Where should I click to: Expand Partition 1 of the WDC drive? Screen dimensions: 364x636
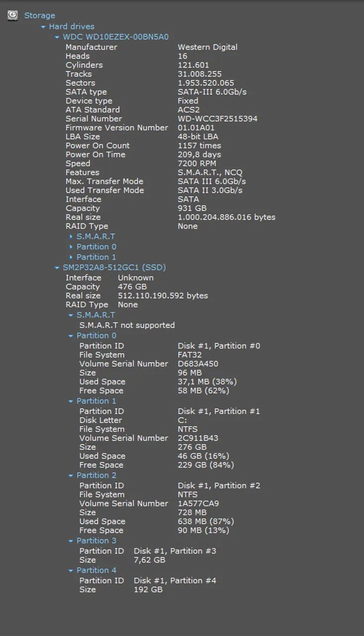click(x=72, y=257)
